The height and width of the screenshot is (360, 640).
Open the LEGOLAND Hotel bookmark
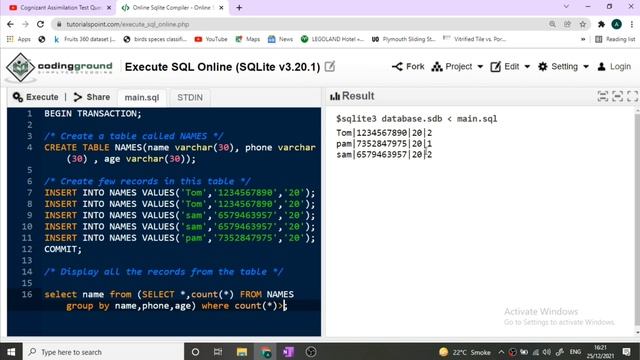tap(332, 39)
